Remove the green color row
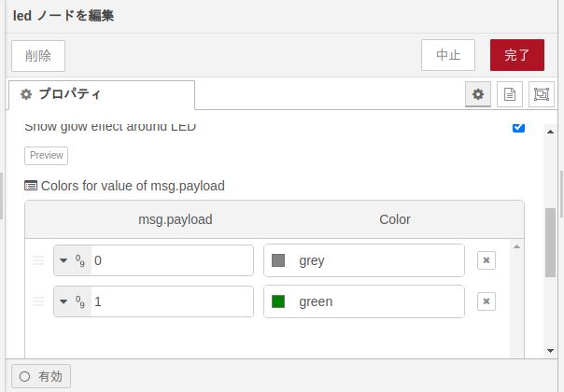564x392 pixels. tap(486, 301)
